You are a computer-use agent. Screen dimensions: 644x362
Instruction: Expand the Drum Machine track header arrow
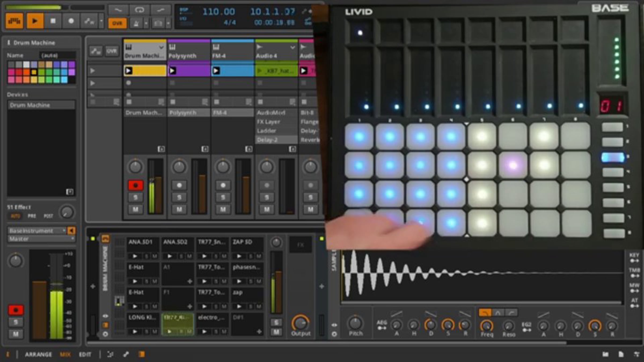click(161, 47)
